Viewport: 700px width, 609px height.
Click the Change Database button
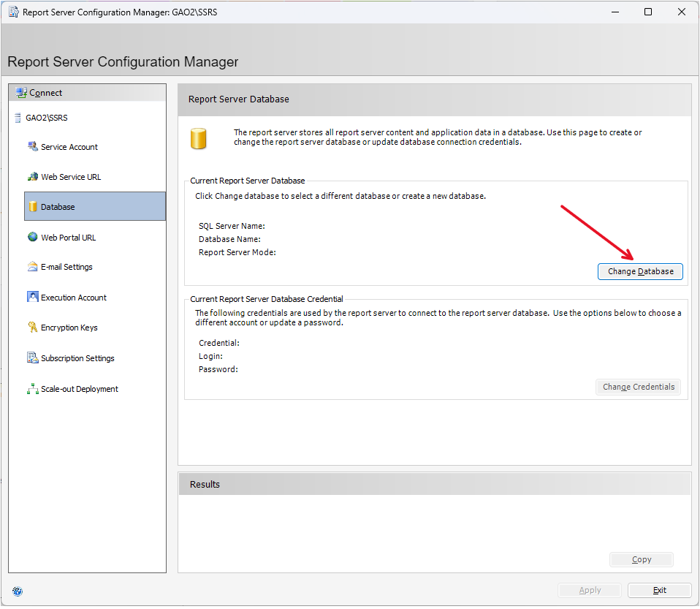pos(640,272)
